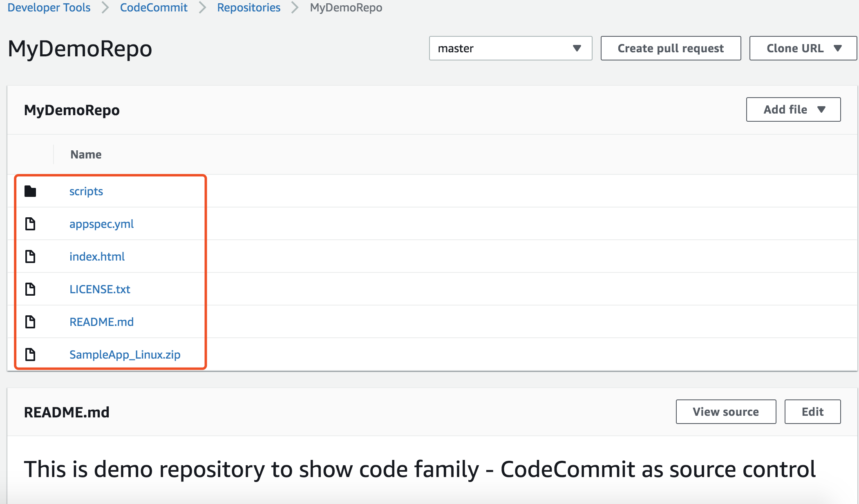859x504 pixels.
Task: Open the master branch dropdown
Action: point(510,48)
